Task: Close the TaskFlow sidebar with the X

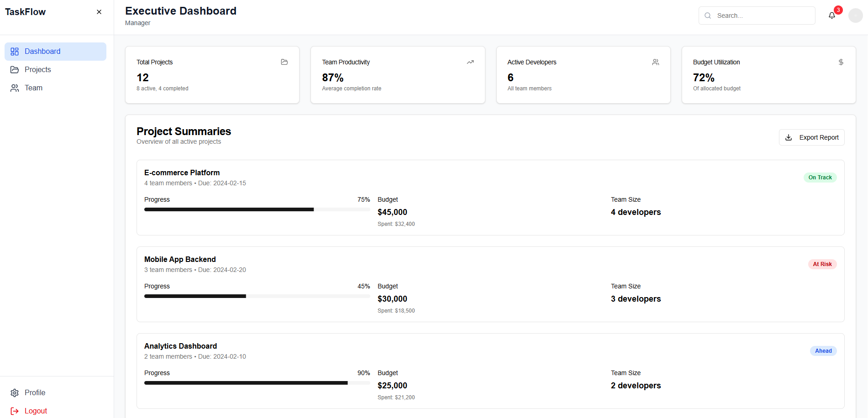Action: click(x=99, y=11)
